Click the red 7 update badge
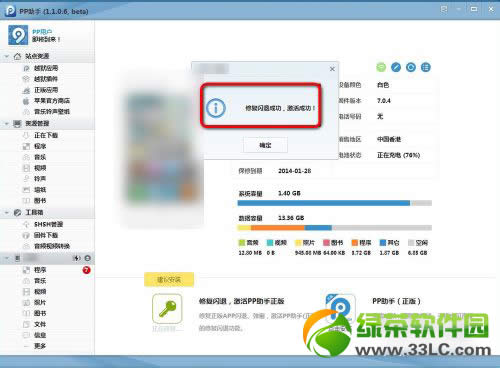 click(x=86, y=270)
